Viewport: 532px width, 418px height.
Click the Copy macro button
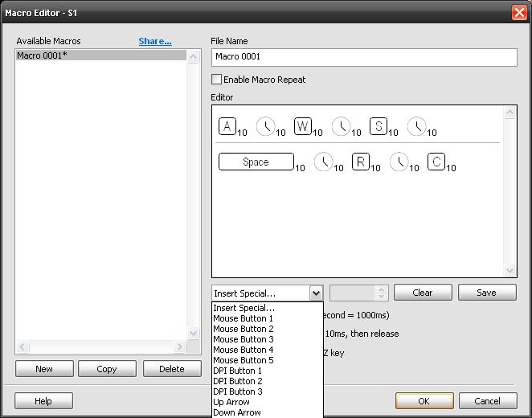click(x=107, y=369)
